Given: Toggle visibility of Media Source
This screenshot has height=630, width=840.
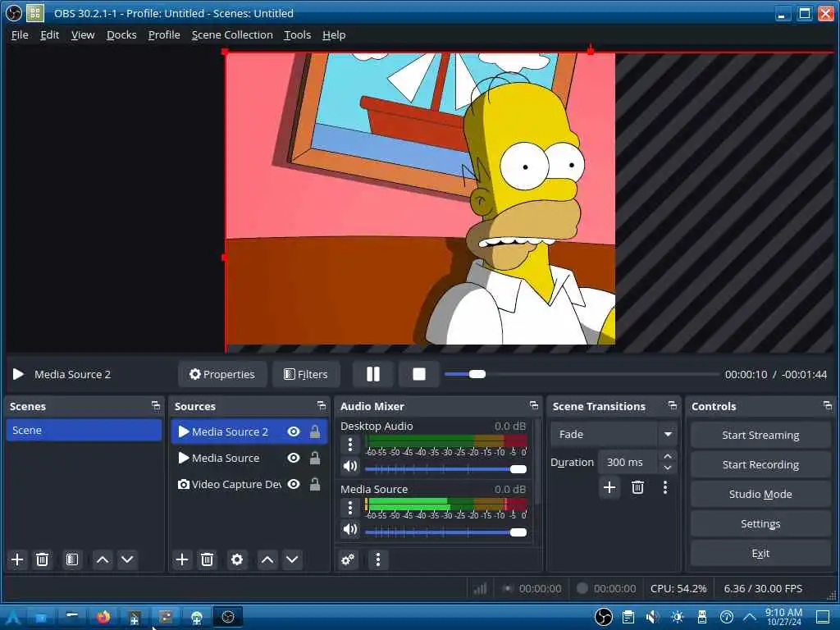Looking at the screenshot, I should point(294,458).
